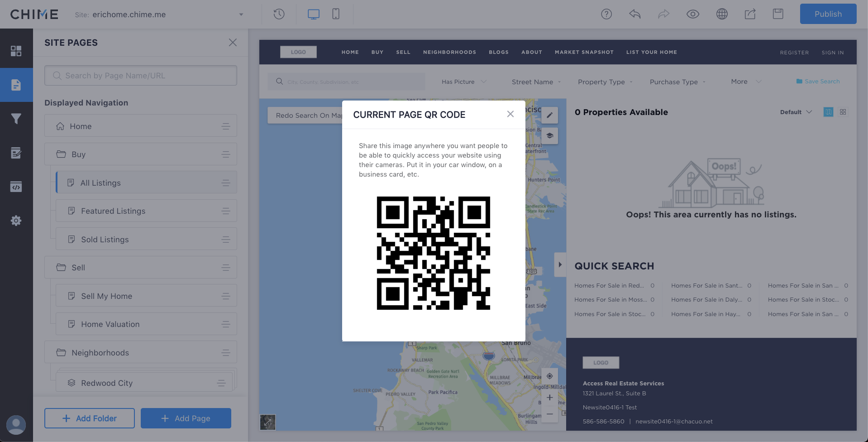Select the Featured Listings page

tap(146, 211)
